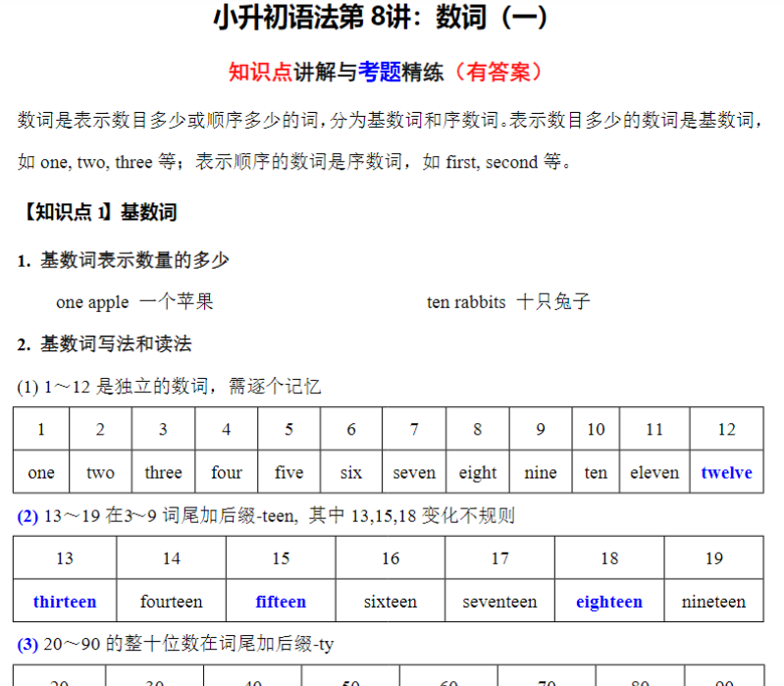Image resolution: width=784 pixels, height=686 pixels.
Task: Click the blue 'twelve' table cell
Action: pos(726,472)
